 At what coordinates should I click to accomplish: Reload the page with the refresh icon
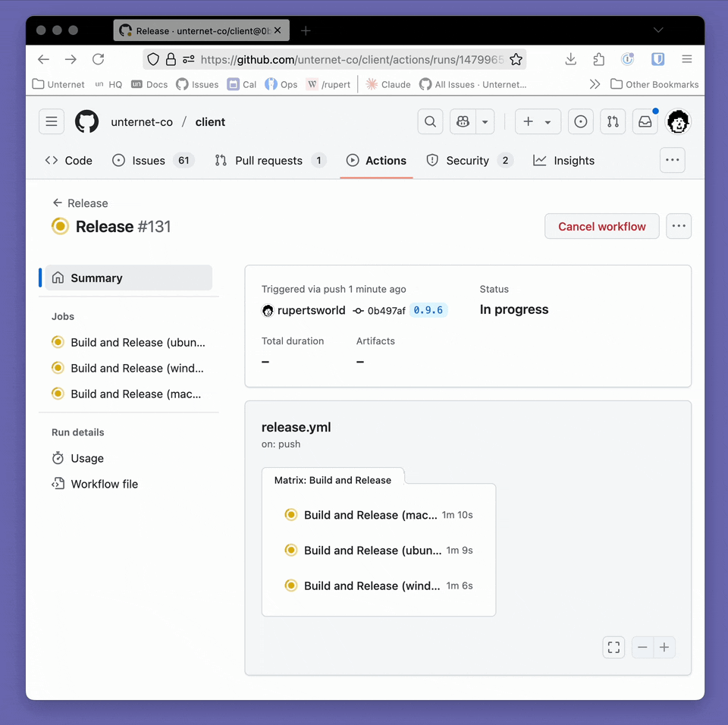pyautogui.click(x=98, y=59)
